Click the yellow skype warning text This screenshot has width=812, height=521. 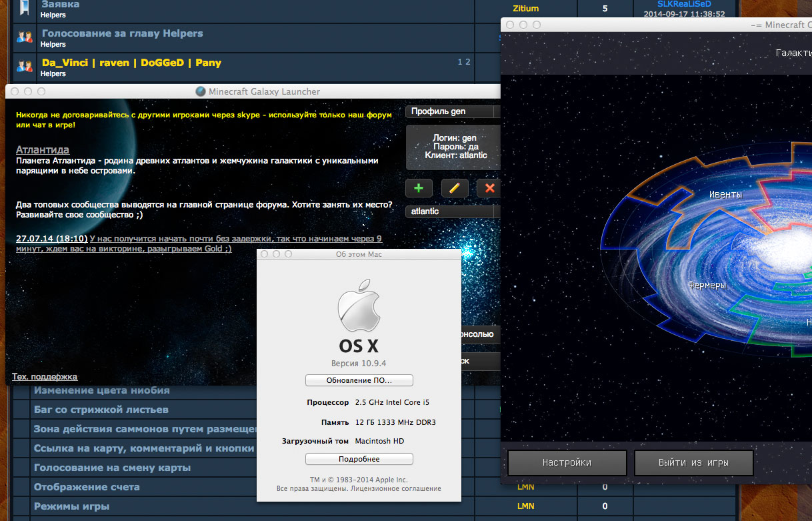click(203, 120)
